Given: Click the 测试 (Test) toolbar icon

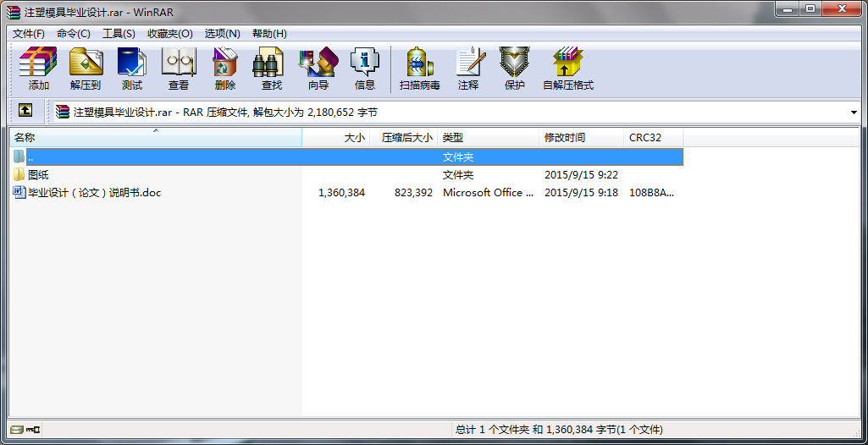Looking at the screenshot, I should (x=132, y=62).
